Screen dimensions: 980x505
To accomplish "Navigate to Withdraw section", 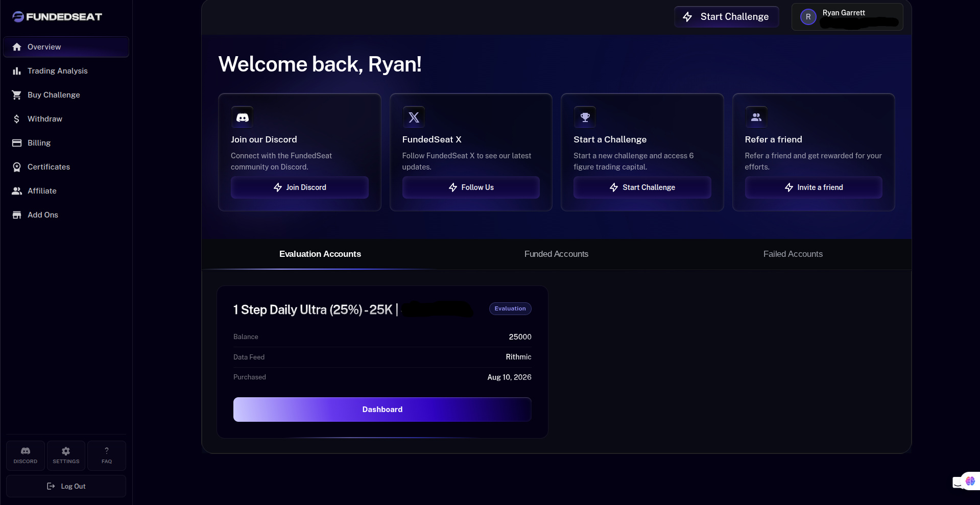I will click(x=66, y=119).
